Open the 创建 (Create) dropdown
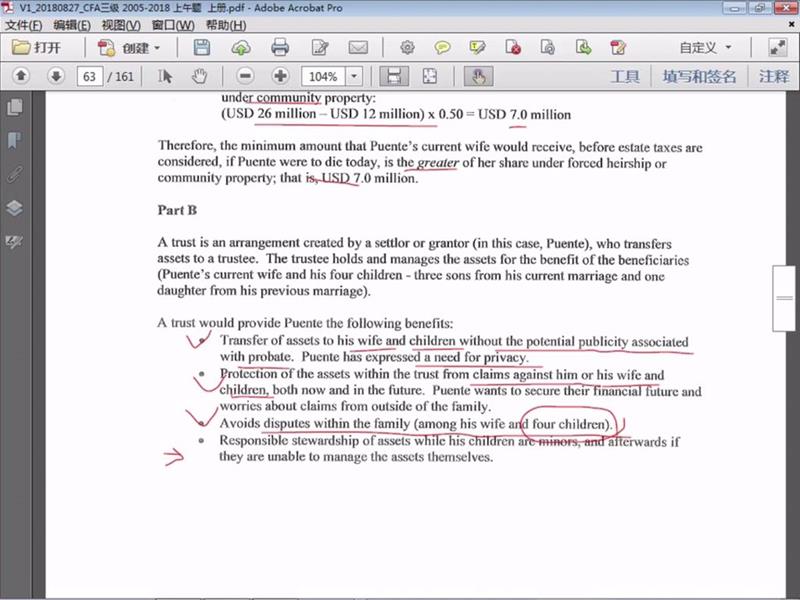800x600 pixels. pos(128,47)
